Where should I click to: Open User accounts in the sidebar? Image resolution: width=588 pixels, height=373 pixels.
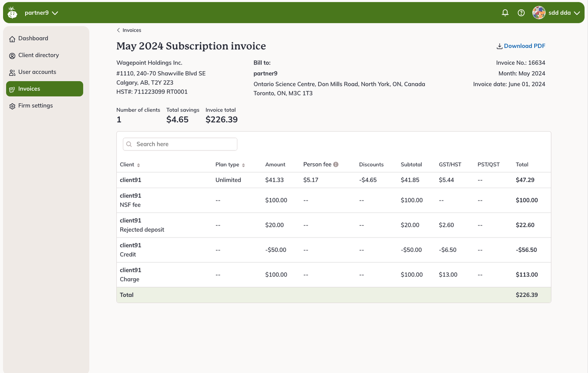pos(44,72)
